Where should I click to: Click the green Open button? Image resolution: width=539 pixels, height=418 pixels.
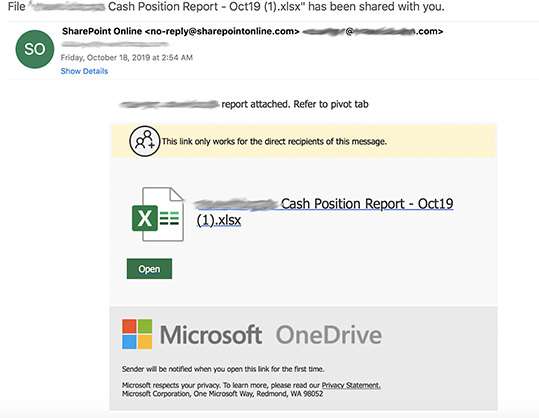pos(149,269)
